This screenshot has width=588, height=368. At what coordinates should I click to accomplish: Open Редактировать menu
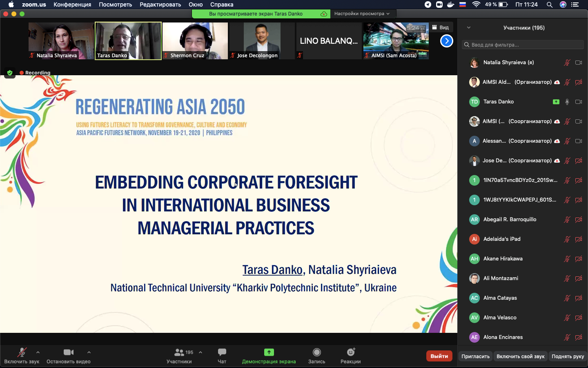160,4
